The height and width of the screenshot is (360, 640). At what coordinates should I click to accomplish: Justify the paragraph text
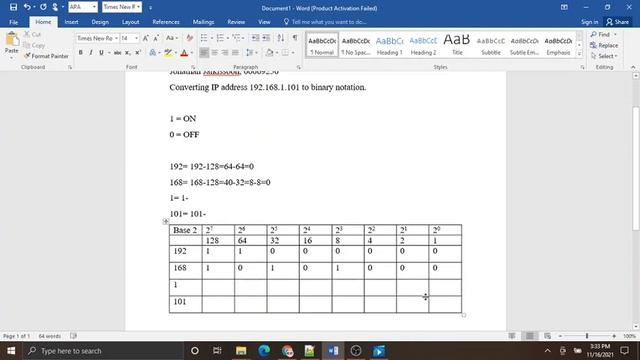[x=235, y=53]
